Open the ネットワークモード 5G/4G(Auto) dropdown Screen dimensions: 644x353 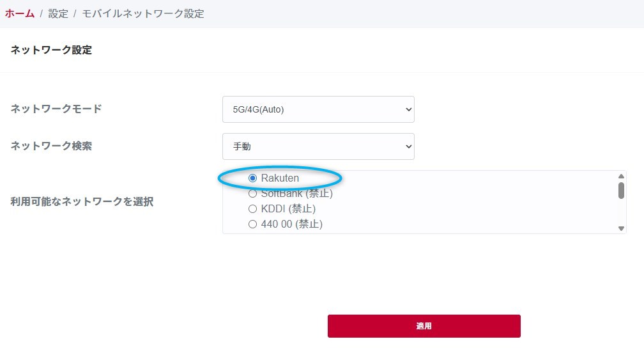[318, 109]
